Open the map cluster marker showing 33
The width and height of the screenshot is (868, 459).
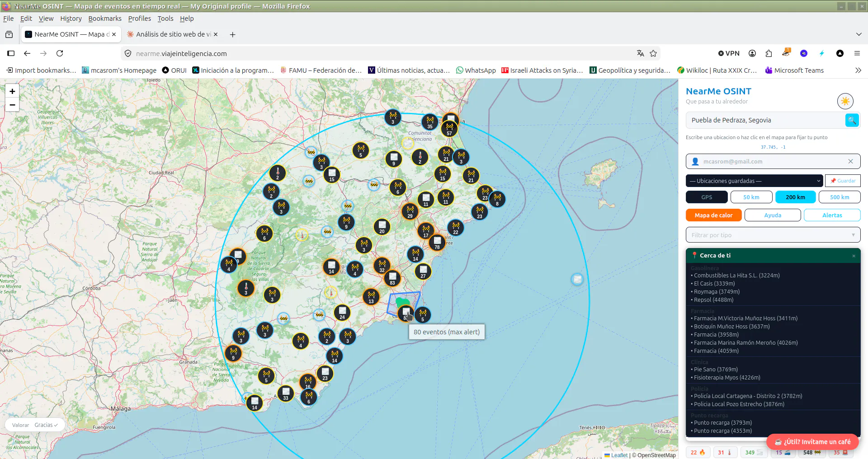click(x=286, y=393)
